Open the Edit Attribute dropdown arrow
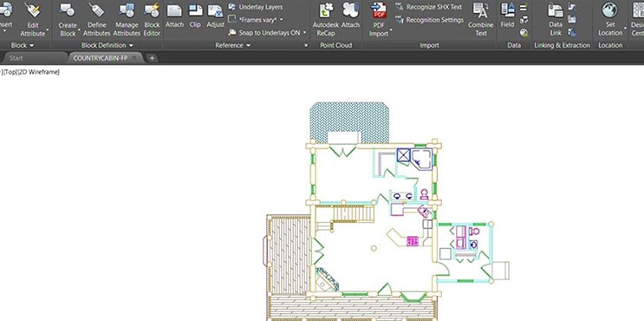 pyautogui.click(x=47, y=30)
